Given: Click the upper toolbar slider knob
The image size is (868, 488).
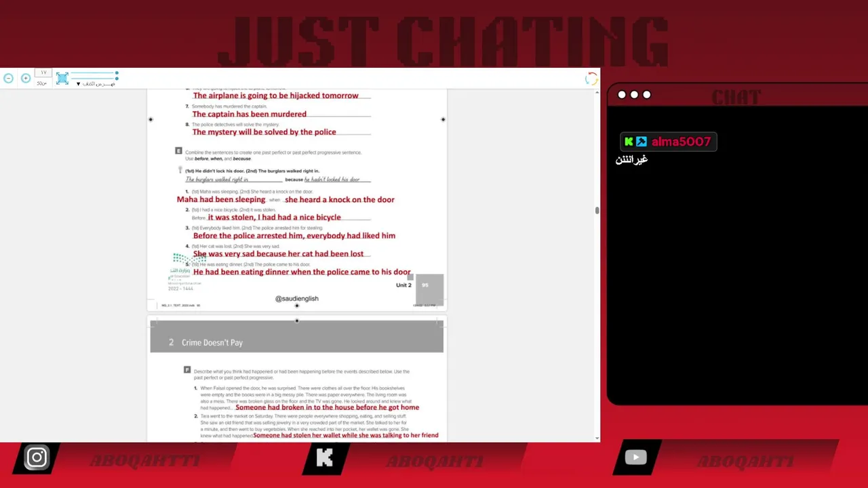Looking at the screenshot, I should 117,73.
